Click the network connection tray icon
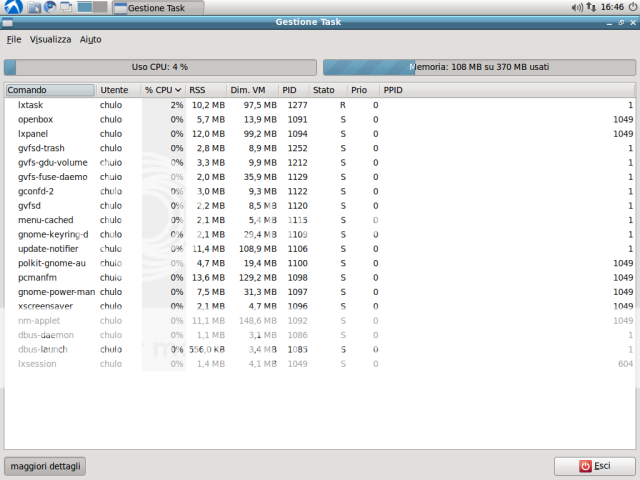The width and height of the screenshot is (640, 480). pos(591,7)
